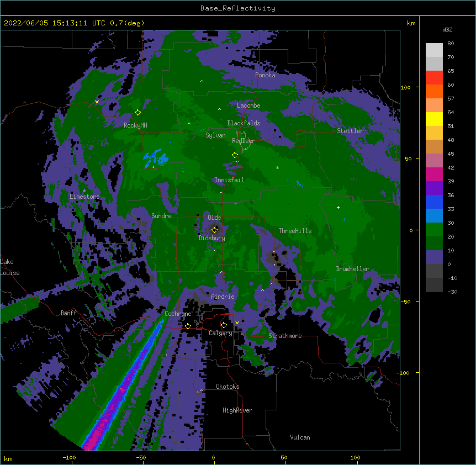476x465 pixels.
Task: Click the km unit label at bottom left
Action: (x=8, y=459)
